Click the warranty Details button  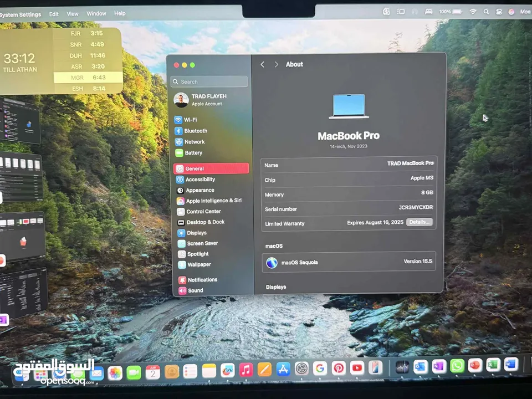pos(419,222)
